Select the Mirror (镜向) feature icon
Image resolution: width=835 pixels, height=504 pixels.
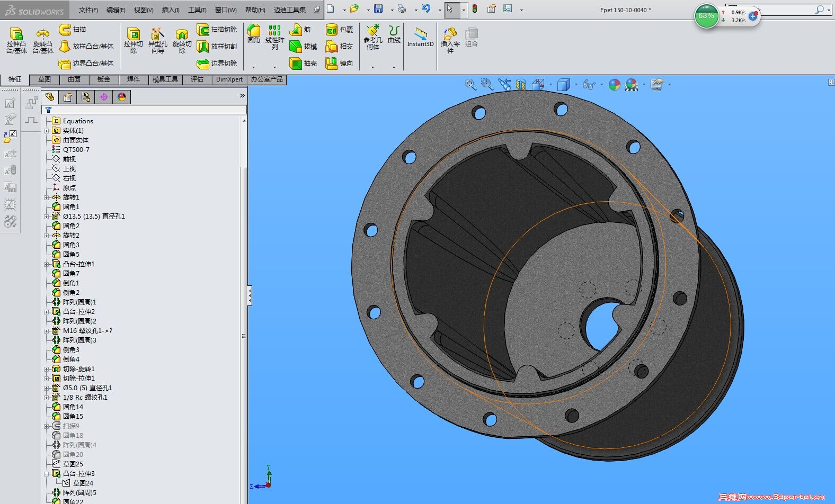click(332, 64)
